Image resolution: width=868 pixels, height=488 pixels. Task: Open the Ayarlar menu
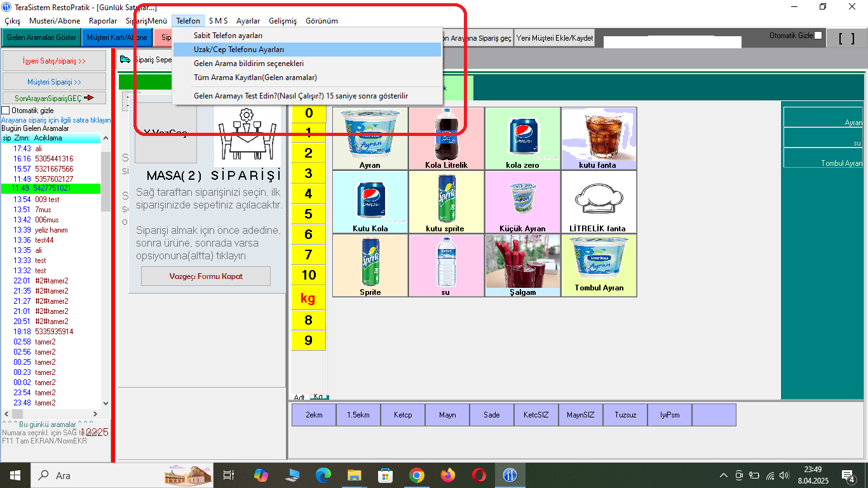pos(248,21)
